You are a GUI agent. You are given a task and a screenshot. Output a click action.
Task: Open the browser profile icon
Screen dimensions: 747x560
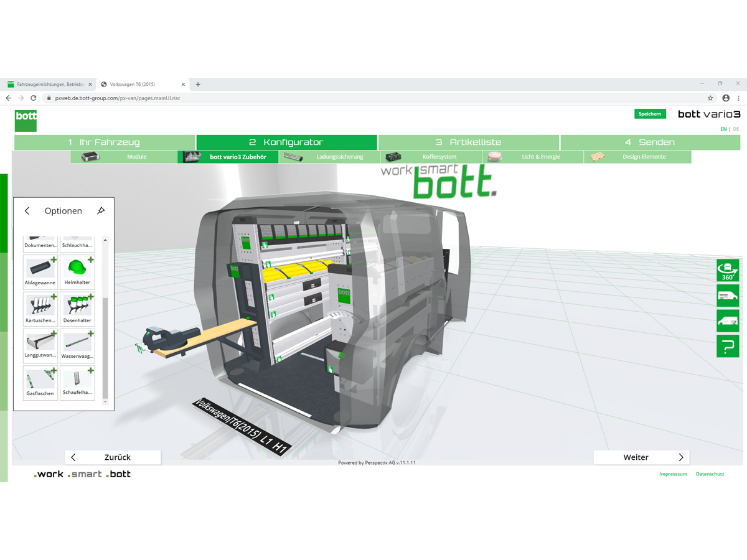(x=726, y=98)
